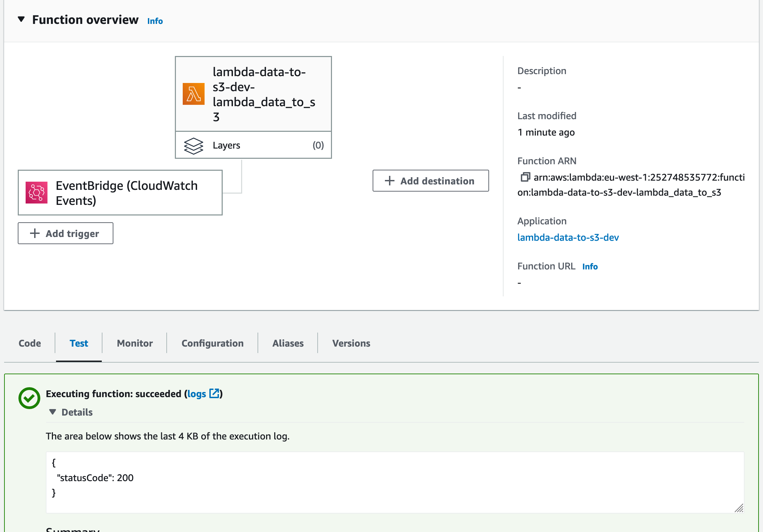
Task: Click the Layers count (0)
Action: 318,145
